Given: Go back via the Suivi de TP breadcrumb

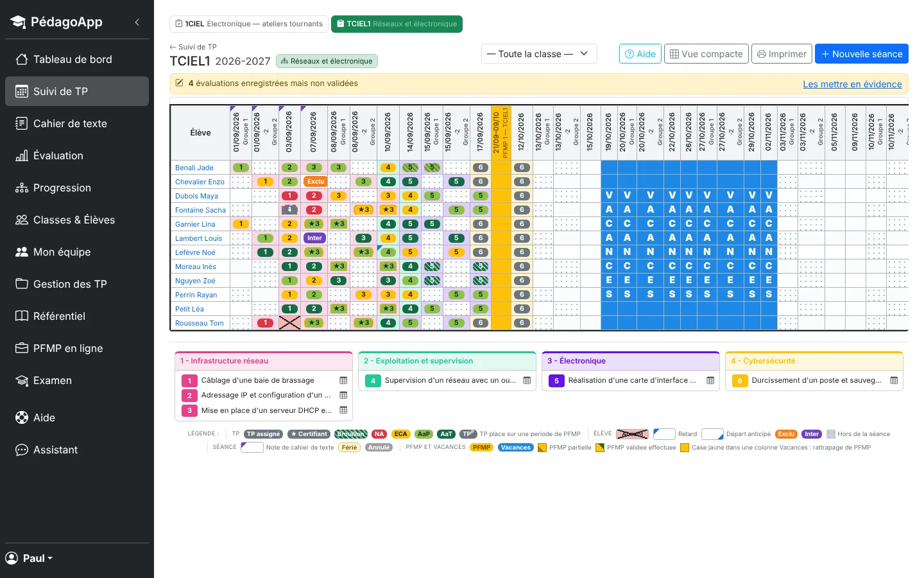Looking at the screenshot, I should coord(193,47).
